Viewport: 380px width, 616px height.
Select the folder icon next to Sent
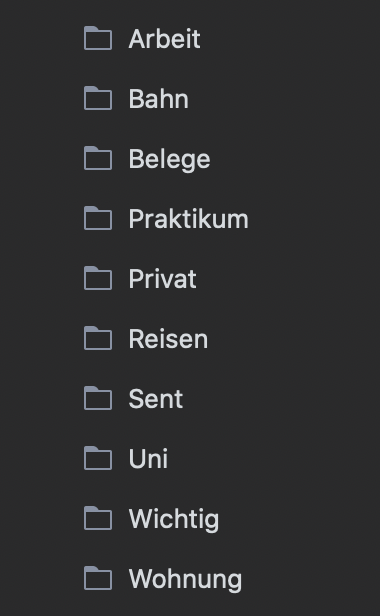(x=98, y=398)
